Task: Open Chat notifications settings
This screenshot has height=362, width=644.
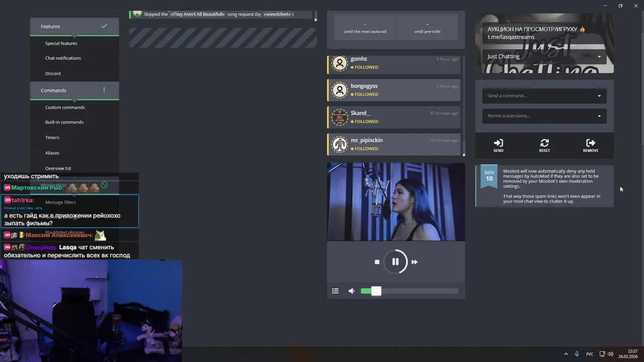Action: [x=63, y=58]
